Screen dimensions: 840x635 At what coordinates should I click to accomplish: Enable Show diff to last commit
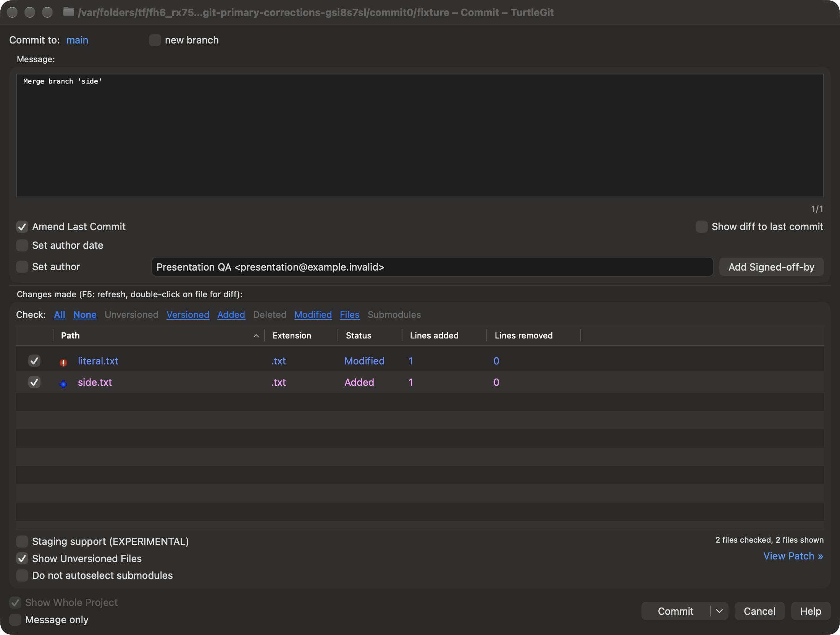click(x=701, y=227)
